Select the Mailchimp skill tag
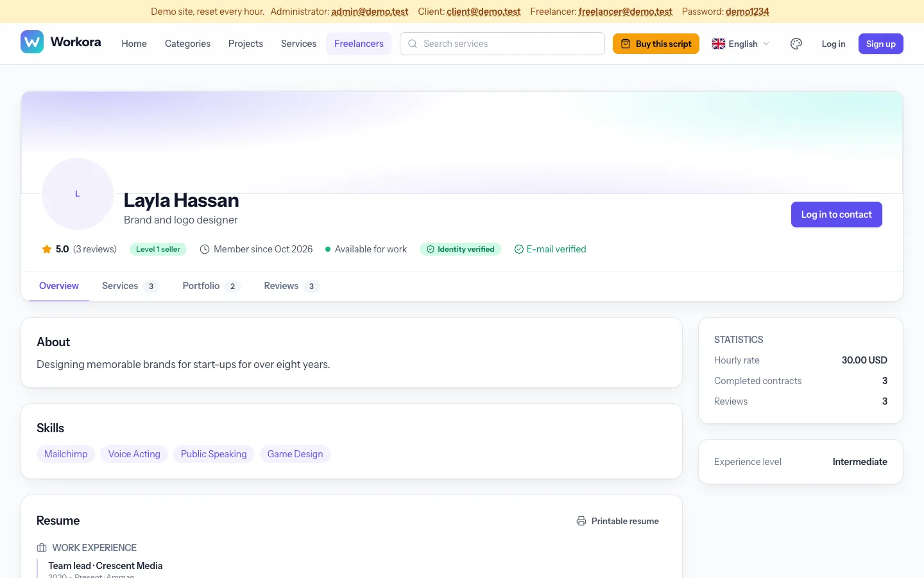 click(x=66, y=454)
